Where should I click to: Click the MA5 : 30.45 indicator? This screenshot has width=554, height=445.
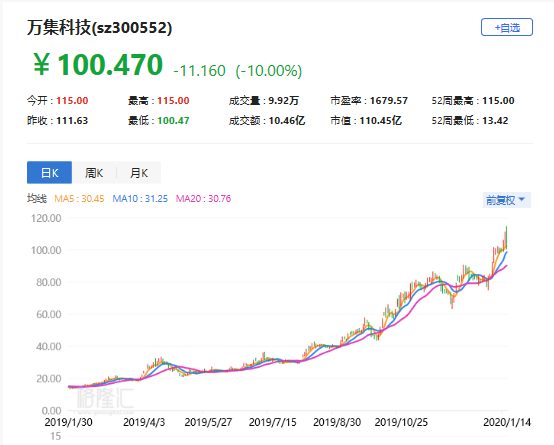coord(79,199)
